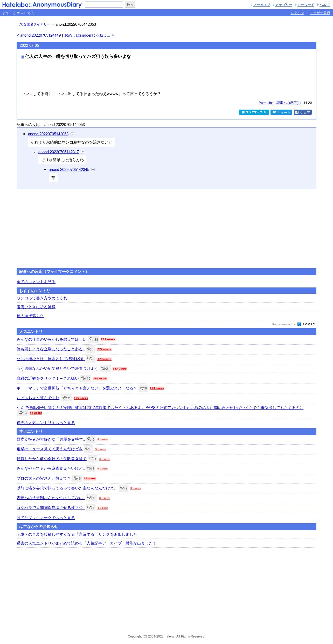Open みんなの仕事のやらかしを教えてほしい entry
333x644 pixels.
pos(52,339)
